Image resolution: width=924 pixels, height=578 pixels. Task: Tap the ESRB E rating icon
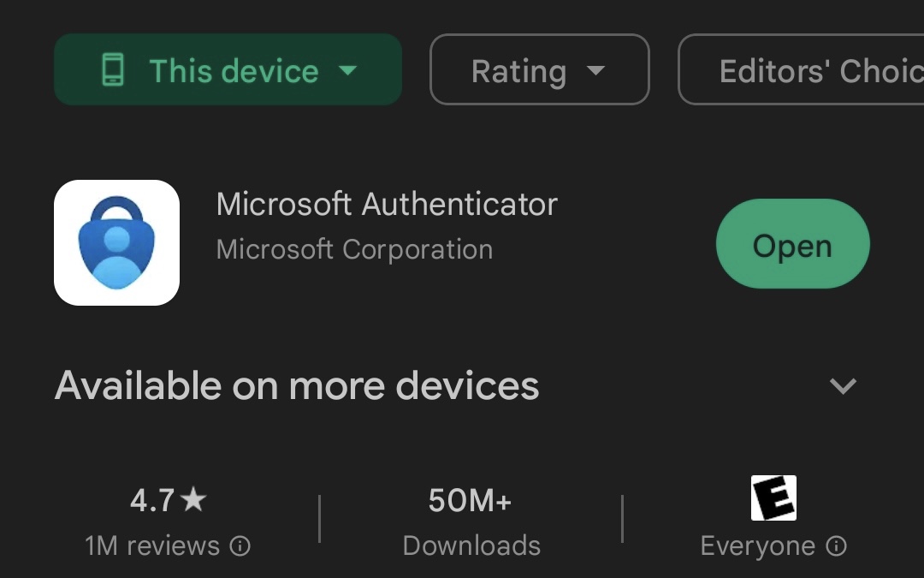pyautogui.click(x=773, y=498)
